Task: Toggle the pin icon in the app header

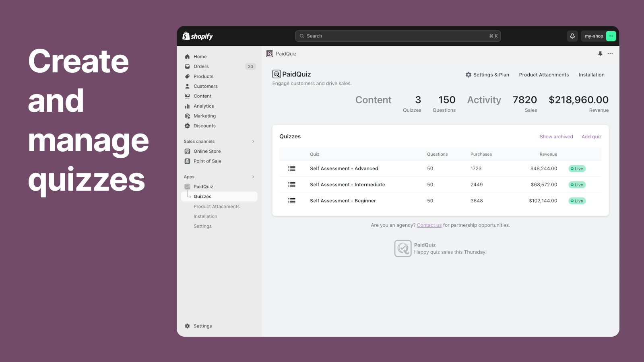Action: 600,53
